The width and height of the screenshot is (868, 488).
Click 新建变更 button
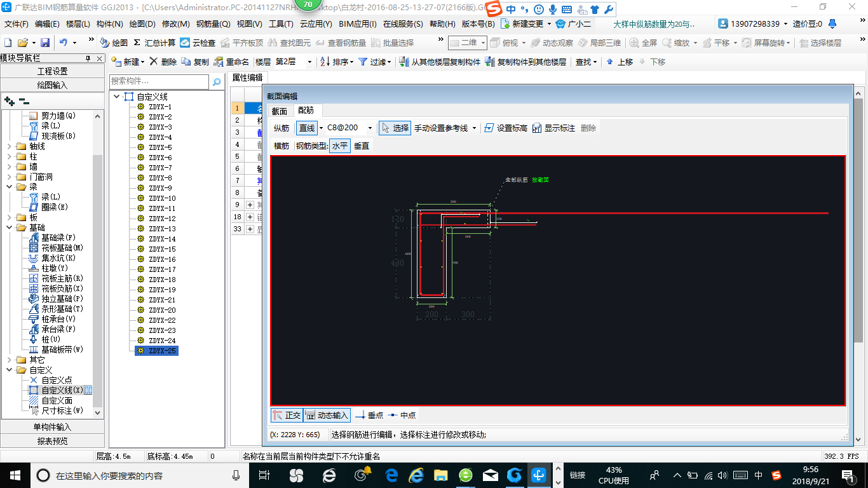[x=527, y=24]
